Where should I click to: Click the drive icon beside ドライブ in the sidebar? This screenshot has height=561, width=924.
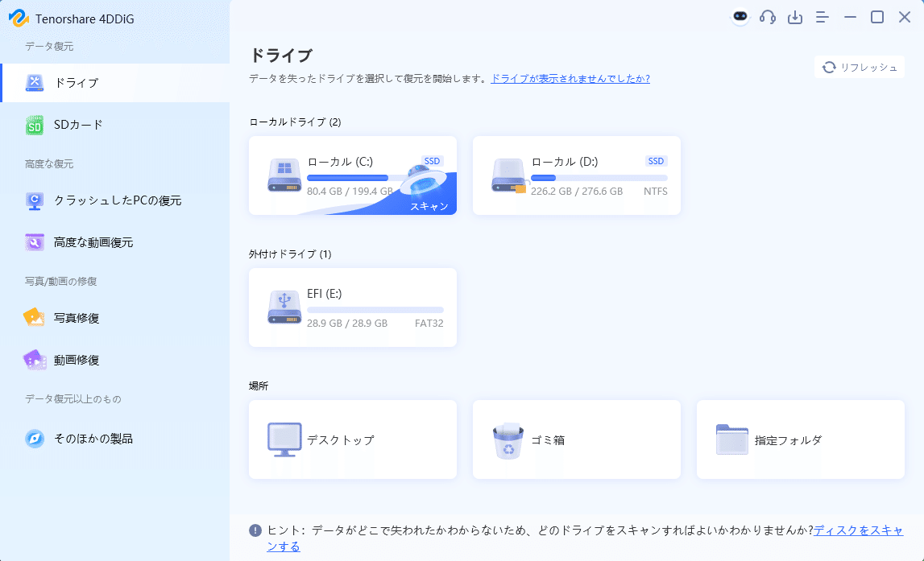point(34,83)
